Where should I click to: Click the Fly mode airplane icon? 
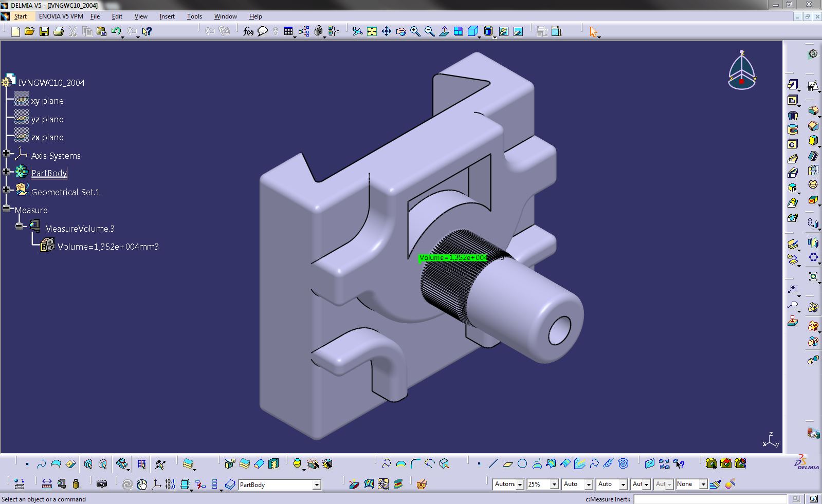tap(357, 31)
